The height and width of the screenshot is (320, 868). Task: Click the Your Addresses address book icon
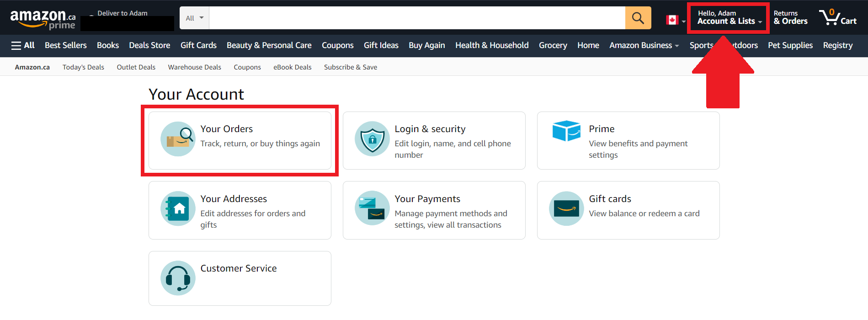coord(178,209)
